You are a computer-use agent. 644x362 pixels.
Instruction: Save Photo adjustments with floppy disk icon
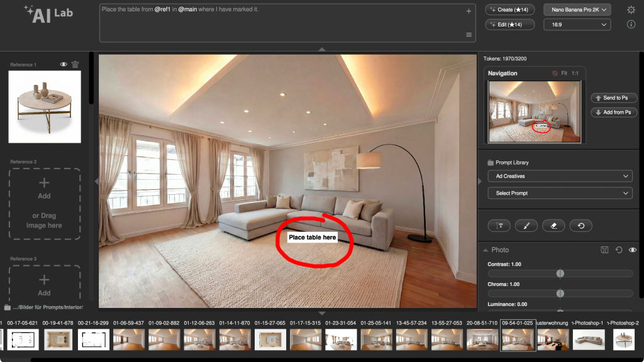pos(604,250)
